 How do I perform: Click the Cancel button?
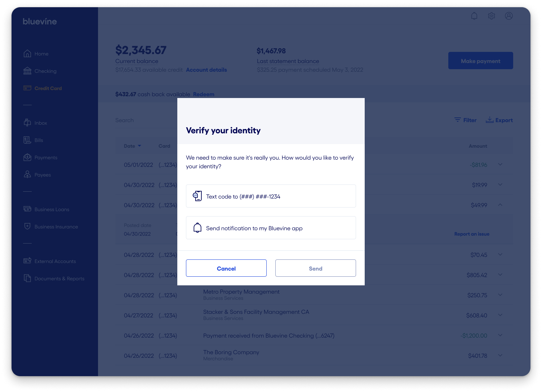pyautogui.click(x=226, y=268)
